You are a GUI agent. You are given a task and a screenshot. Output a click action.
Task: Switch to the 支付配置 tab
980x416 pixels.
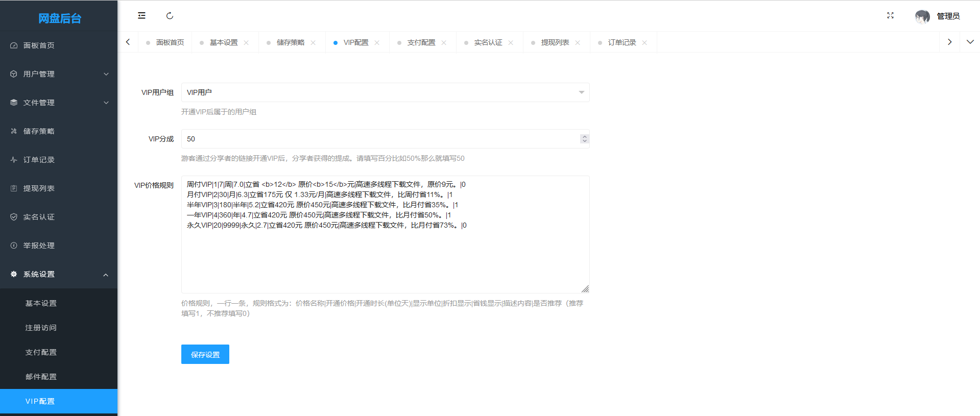click(421, 43)
